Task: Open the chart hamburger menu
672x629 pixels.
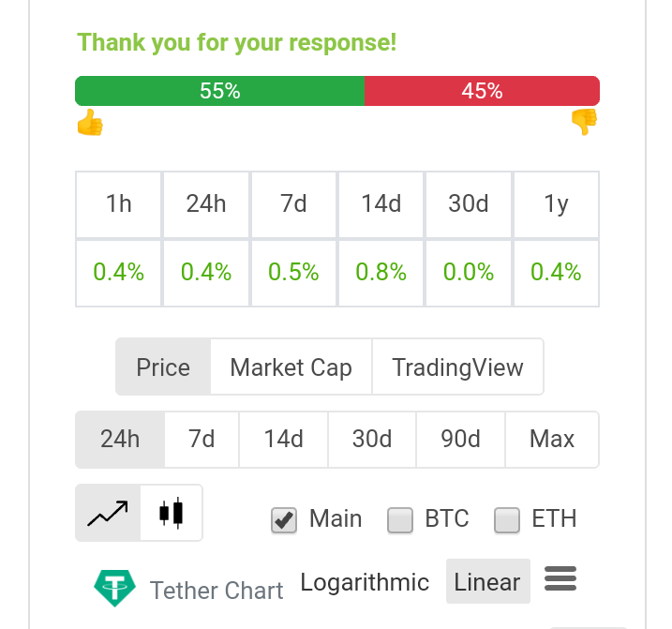Action: click(x=560, y=578)
